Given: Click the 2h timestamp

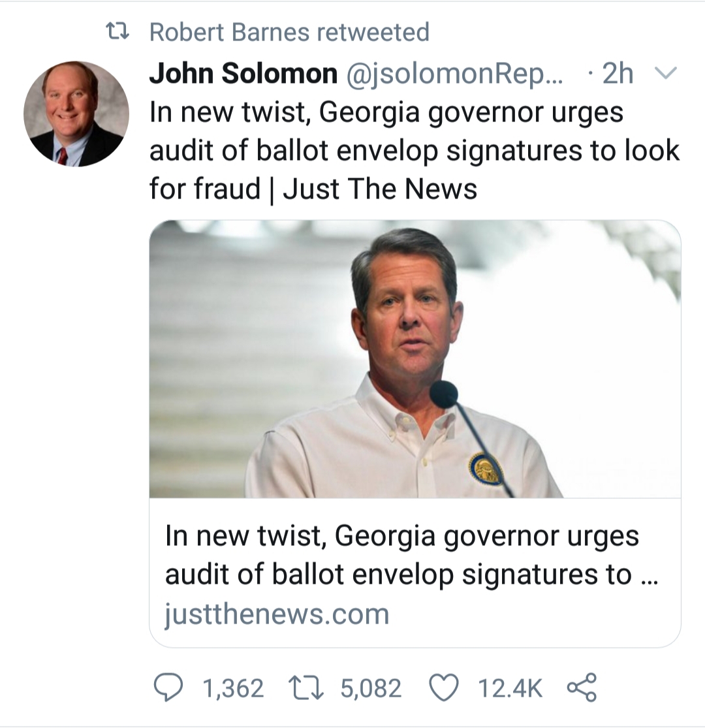Looking at the screenshot, I should pyautogui.click(x=618, y=73).
